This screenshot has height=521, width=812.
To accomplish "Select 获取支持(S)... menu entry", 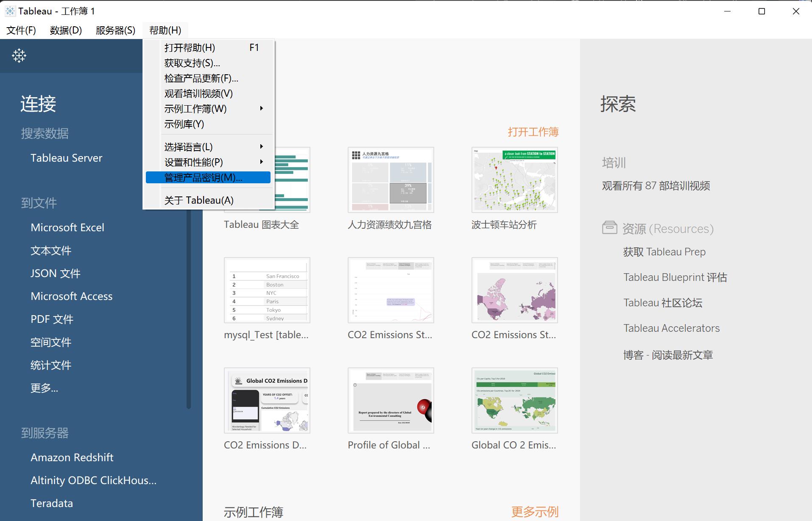I will coord(208,63).
